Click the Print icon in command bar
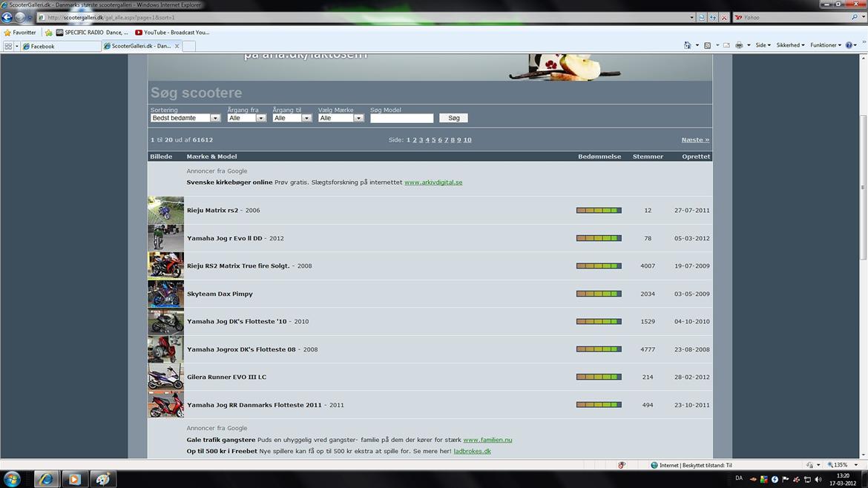868x488 pixels. coord(739,45)
